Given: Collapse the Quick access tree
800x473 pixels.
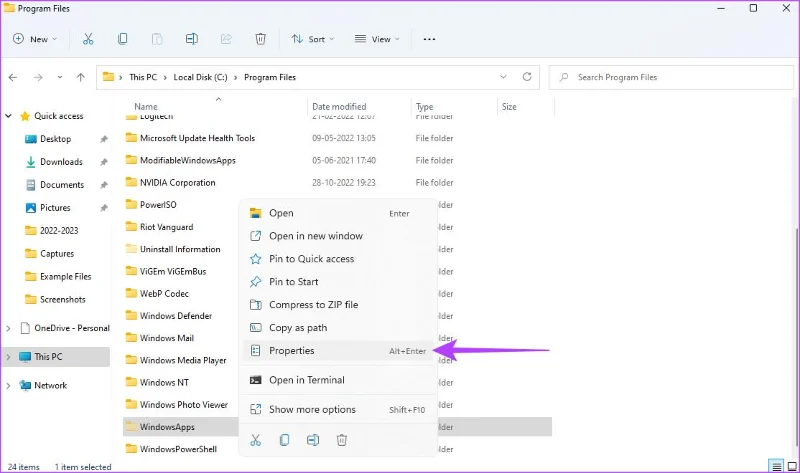Looking at the screenshot, I should tap(8, 116).
